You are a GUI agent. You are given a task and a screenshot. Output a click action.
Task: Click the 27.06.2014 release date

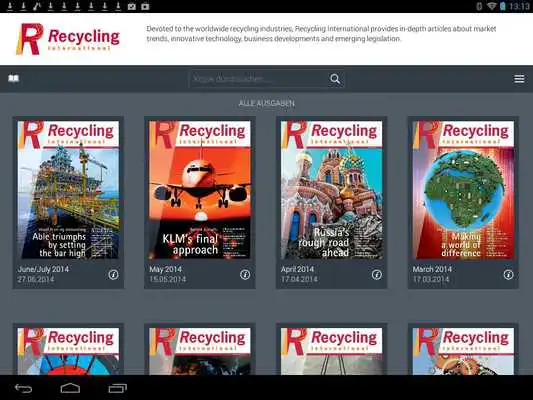[x=36, y=279]
